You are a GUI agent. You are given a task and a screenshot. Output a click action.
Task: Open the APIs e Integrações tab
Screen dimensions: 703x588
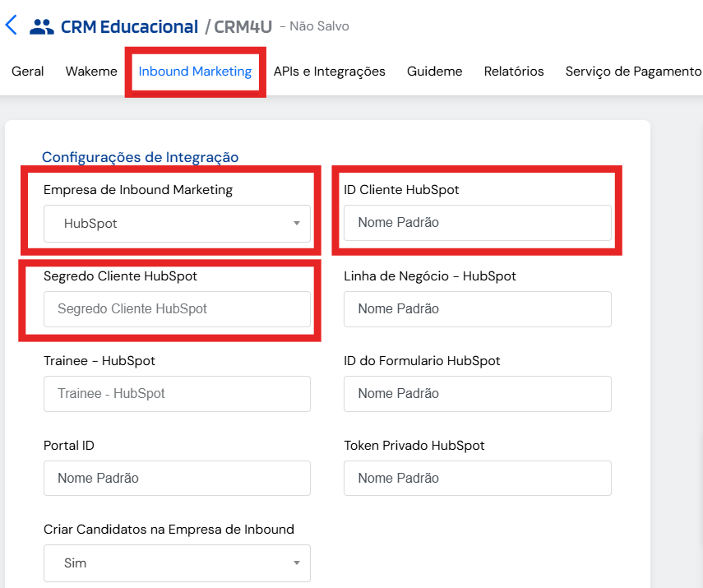tap(330, 72)
